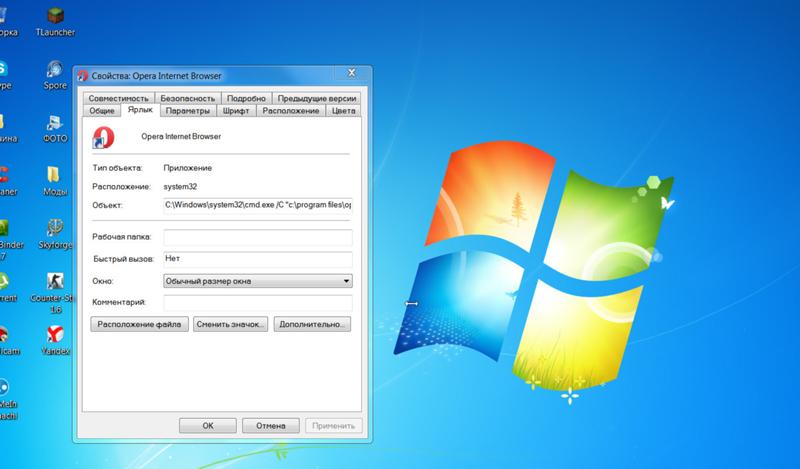Click the Opera shortcut icon in Ярлык tab

tap(103, 137)
